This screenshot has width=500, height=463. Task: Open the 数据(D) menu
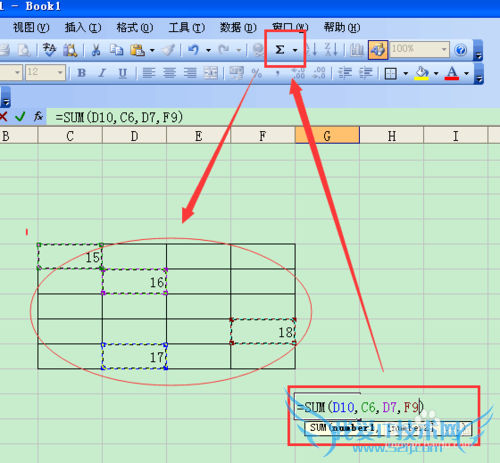238,27
